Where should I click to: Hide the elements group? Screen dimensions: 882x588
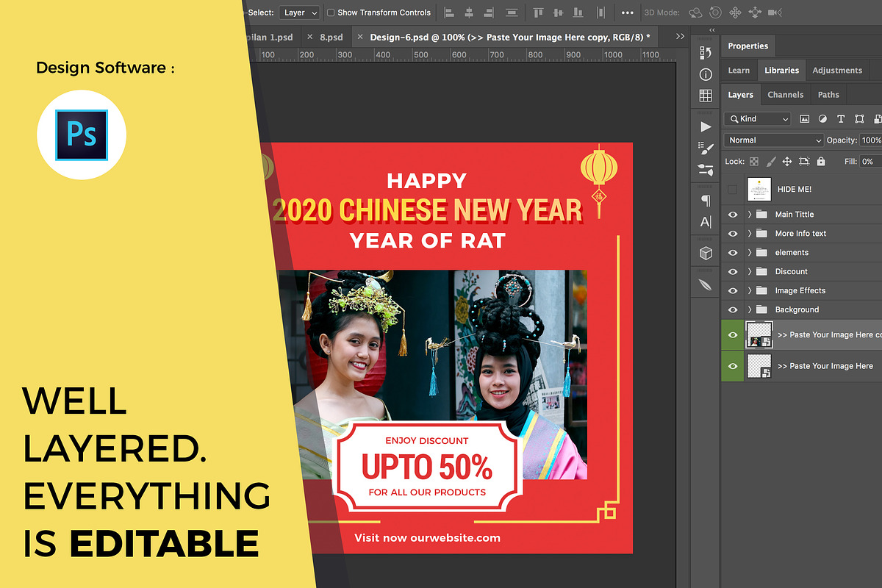733,253
